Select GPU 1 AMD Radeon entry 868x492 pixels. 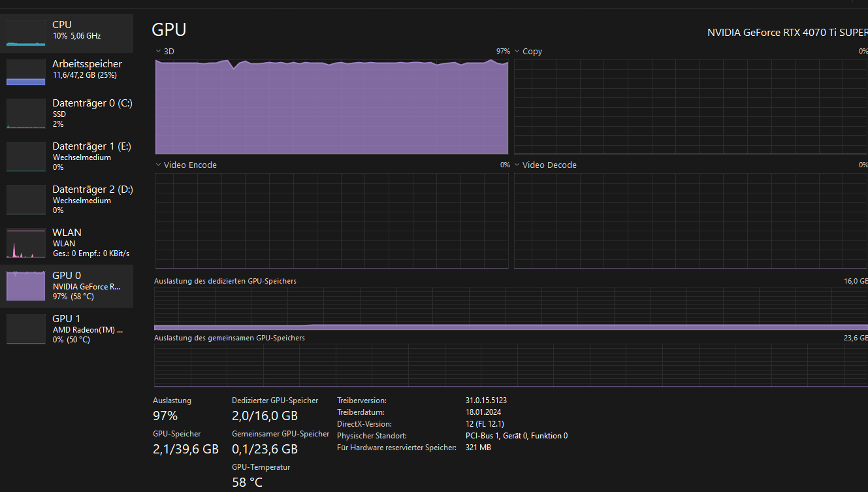point(67,329)
